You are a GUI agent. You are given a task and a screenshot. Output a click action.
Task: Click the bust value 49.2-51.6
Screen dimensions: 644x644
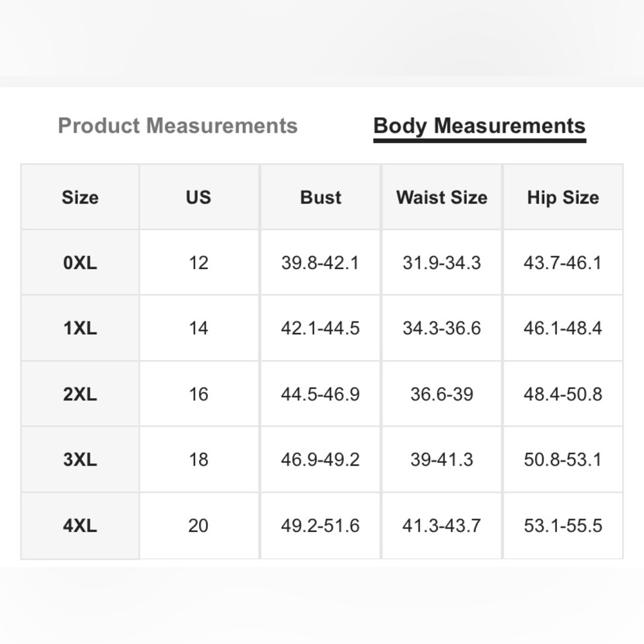[320, 526]
